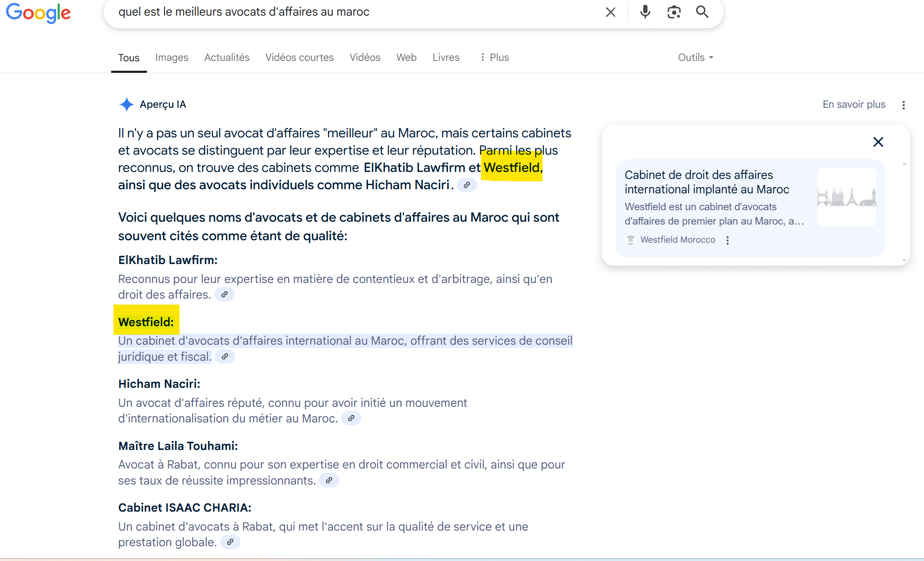Click the highlighted Westfield: heading
924x561 pixels.
point(146,322)
